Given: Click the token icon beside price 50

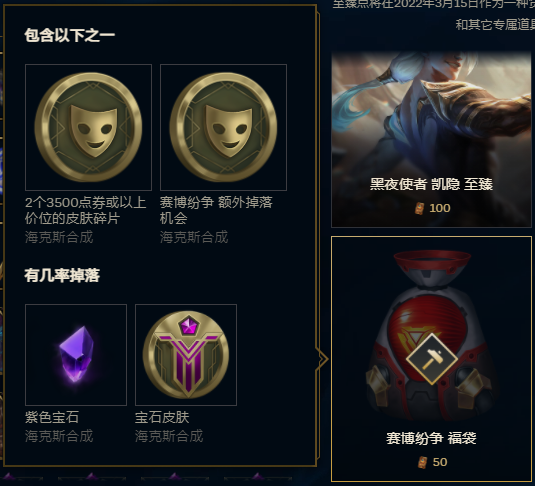Looking at the screenshot, I should (x=423, y=462).
